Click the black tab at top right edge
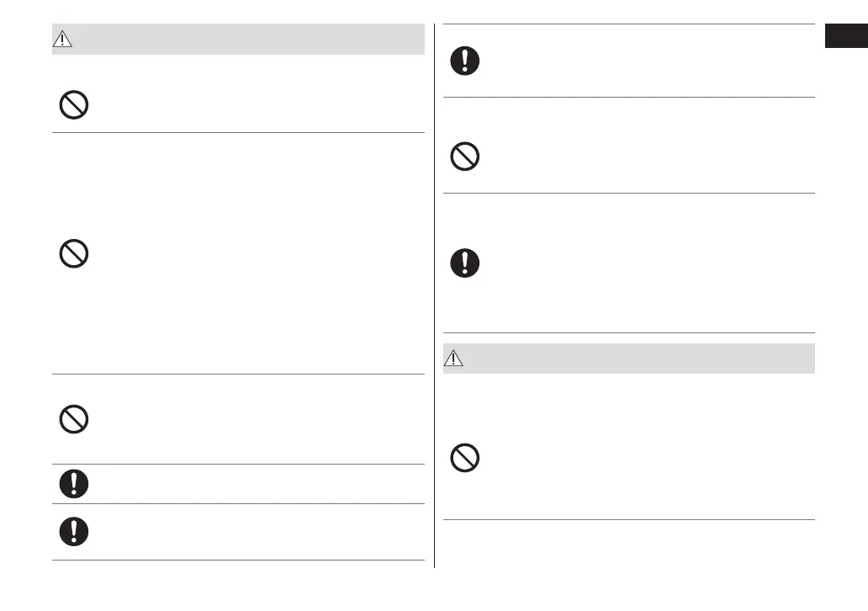 [x=845, y=39]
